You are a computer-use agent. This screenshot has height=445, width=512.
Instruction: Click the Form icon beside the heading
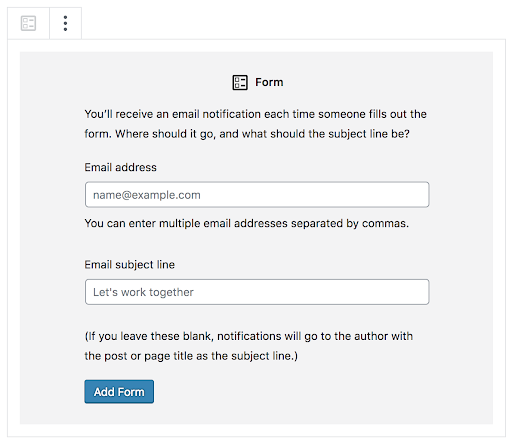pos(240,82)
